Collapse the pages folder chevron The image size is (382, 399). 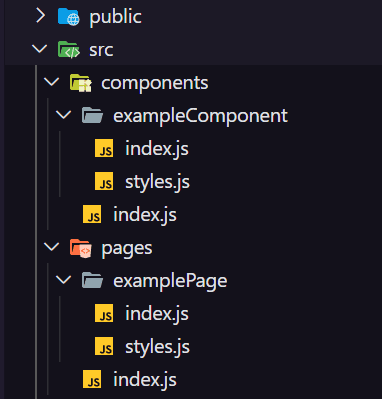point(52,247)
